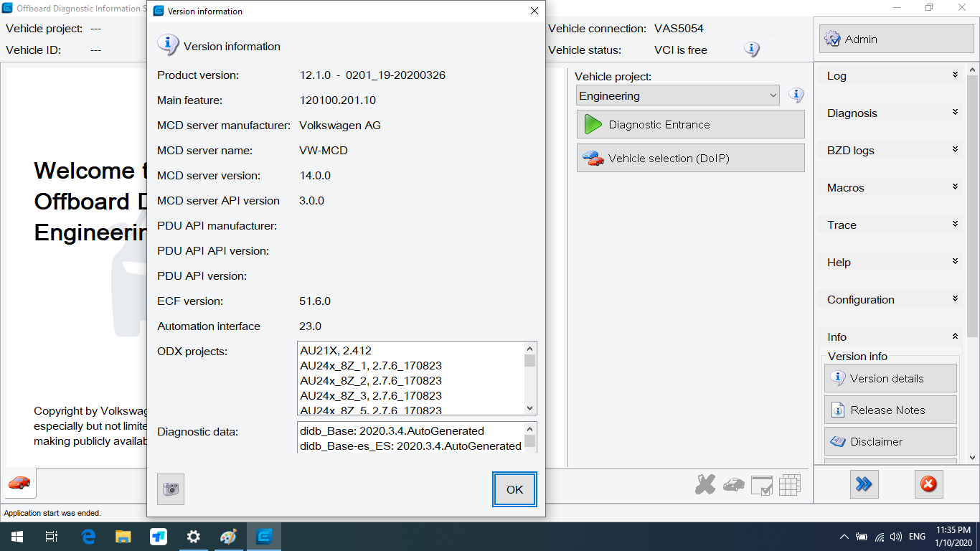Select the red car tab at bottom left
This screenshot has width=980, height=551.
click(x=19, y=483)
